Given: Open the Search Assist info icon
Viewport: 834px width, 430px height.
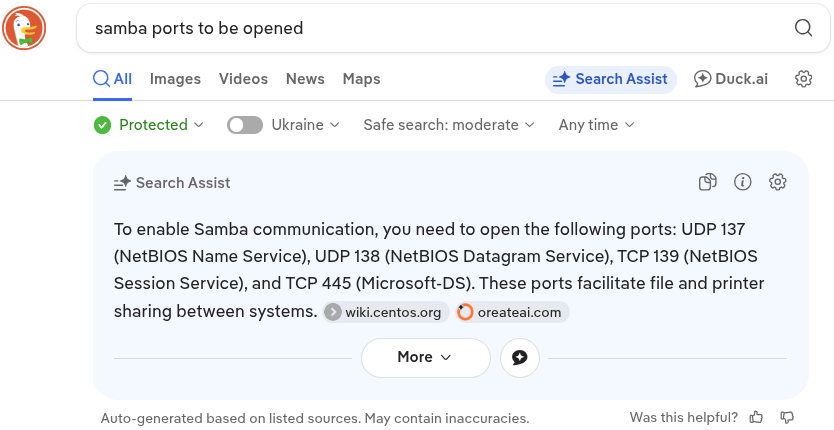Looking at the screenshot, I should pyautogui.click(x=742, y=182).
